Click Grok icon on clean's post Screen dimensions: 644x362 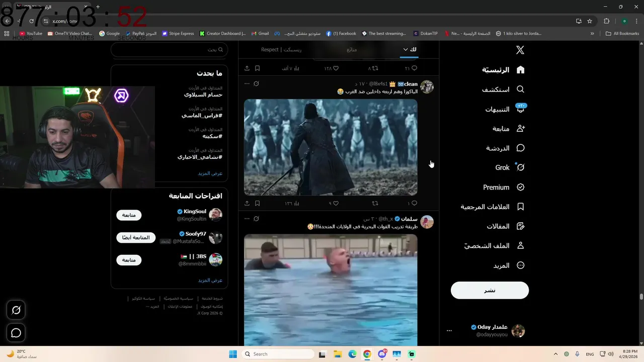256,83
